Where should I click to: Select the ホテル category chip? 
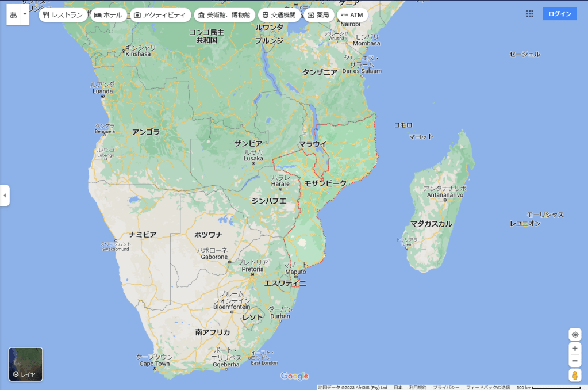click(108, 15)
